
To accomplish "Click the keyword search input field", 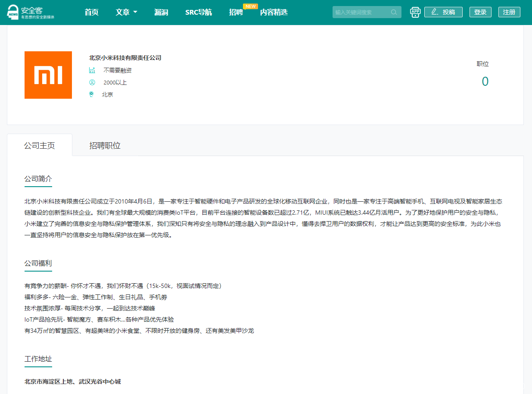I will point(361,12).
